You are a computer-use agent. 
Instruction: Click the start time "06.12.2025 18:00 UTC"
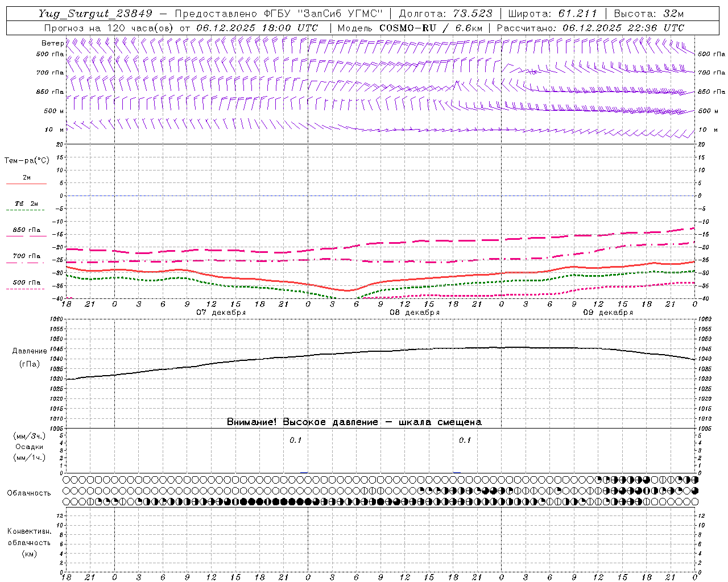click(x=257, y=28)
